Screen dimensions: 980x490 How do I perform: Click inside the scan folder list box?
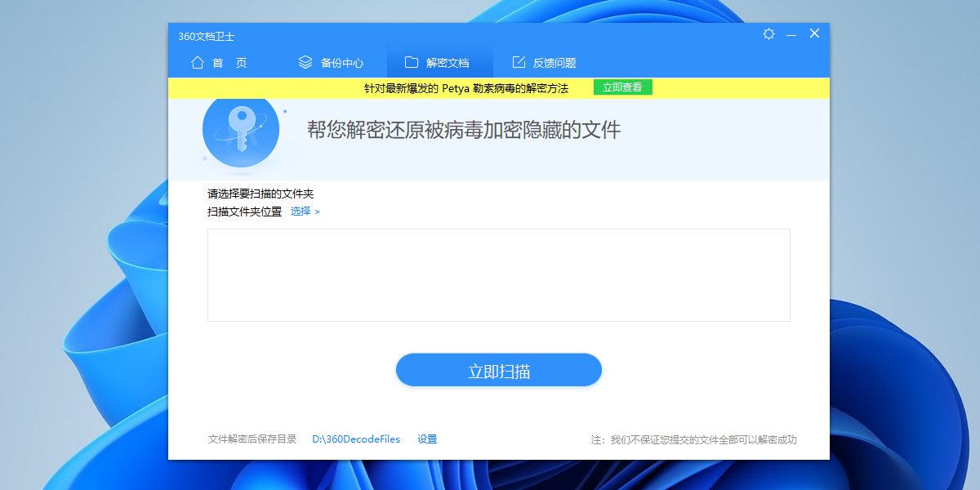499,275
